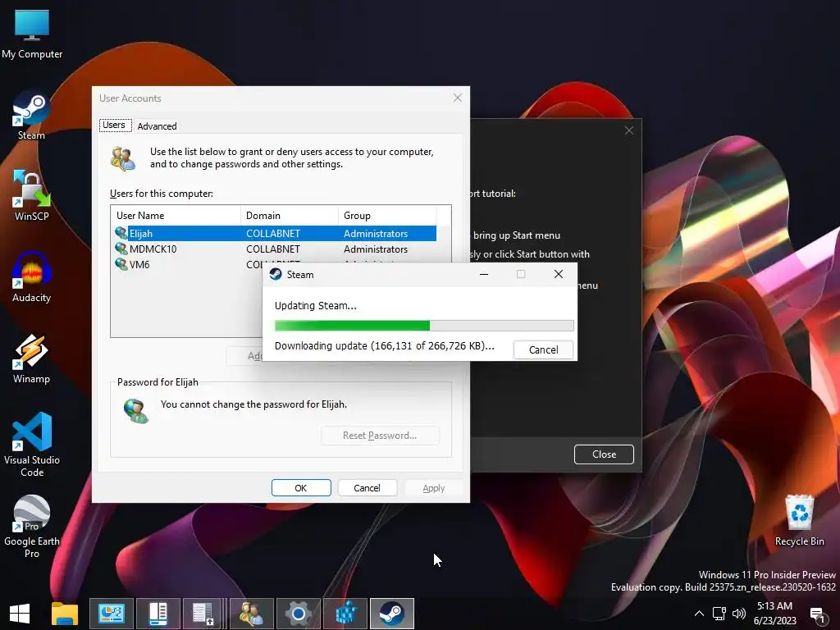The image size is (840, 630).
Task: Switch to User Accounts taskbar icon
Action: point(251,614)
